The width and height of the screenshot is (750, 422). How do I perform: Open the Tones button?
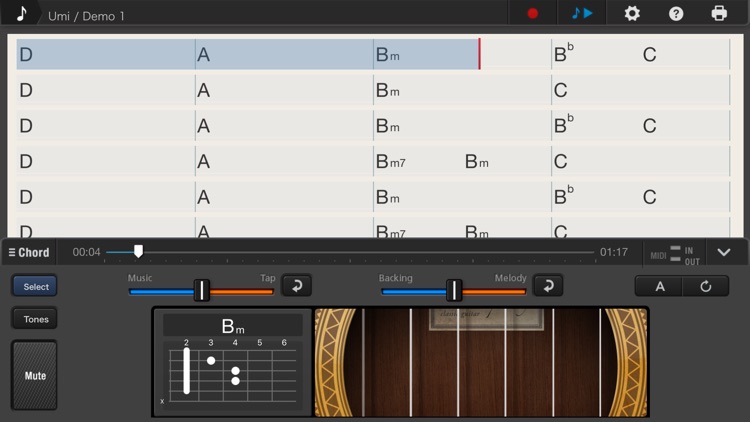click(35, 319)
